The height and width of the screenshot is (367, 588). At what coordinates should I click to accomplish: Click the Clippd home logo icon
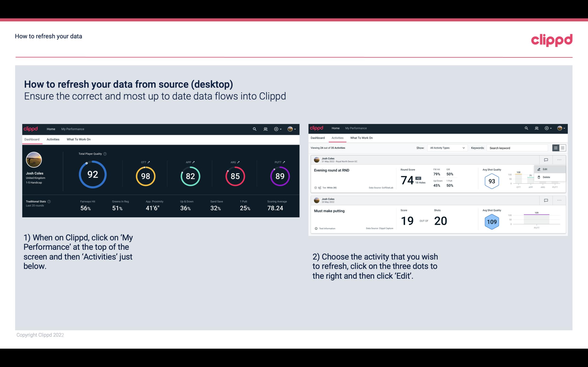(31, 128)
